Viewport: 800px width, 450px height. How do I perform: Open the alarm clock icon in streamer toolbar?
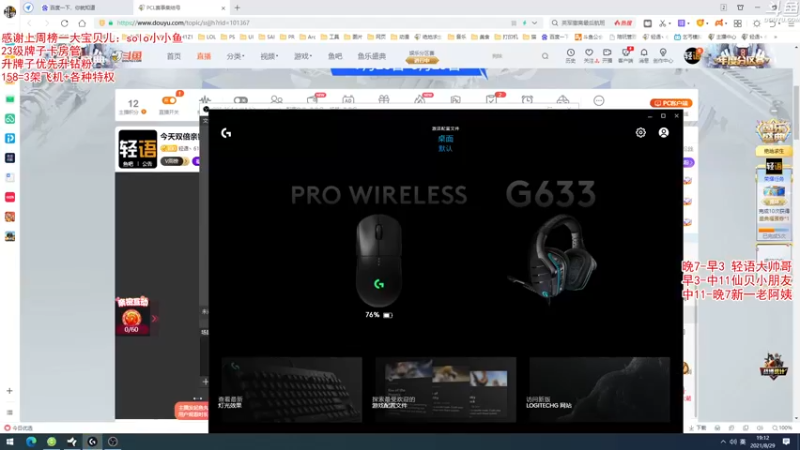[527, 100]
